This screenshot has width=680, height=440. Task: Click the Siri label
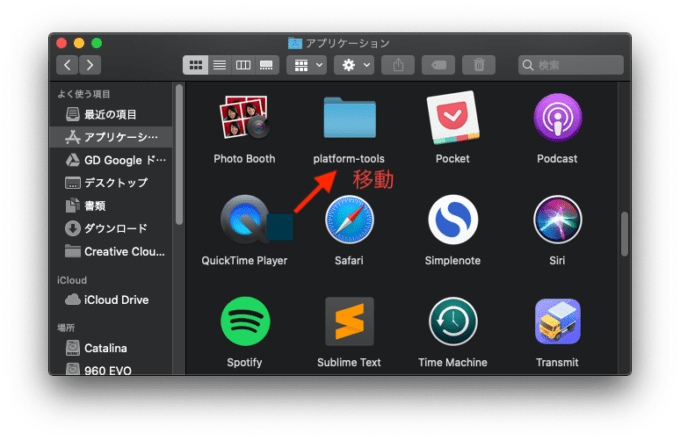(557, 261)
